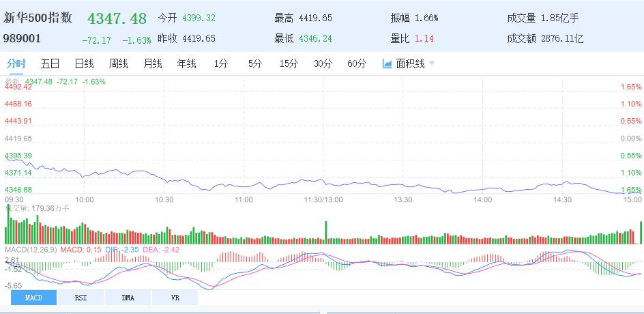
Task: Choose the 5分 interval tab
Action: [x=254, y=63]
